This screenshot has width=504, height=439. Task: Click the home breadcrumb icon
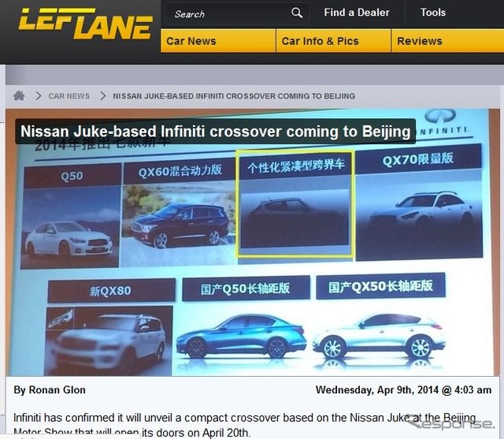pos(19,95)
